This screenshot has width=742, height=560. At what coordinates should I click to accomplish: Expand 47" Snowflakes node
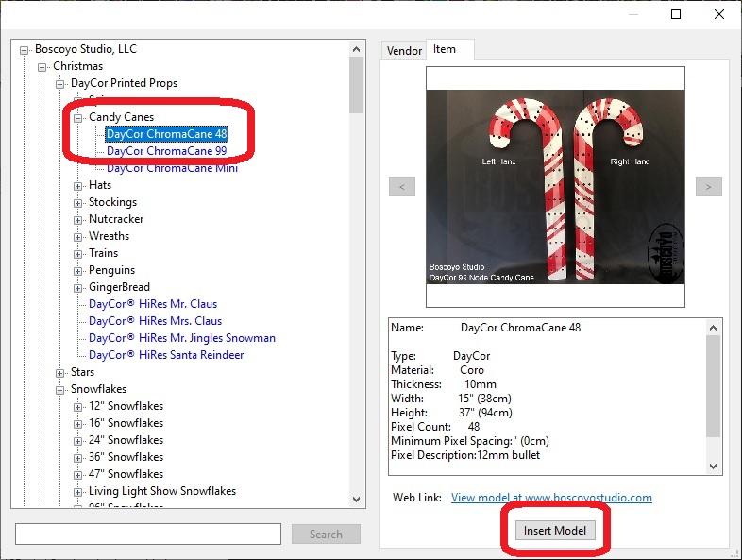coord(77,475)
